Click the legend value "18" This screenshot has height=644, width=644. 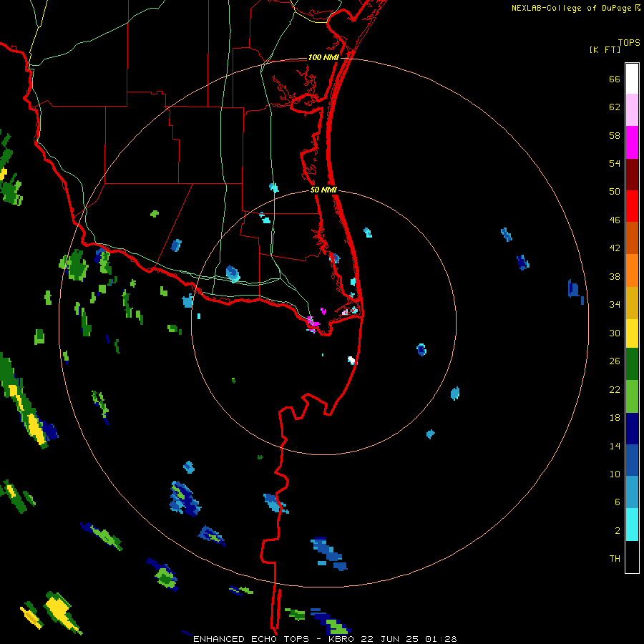pyautogui.click(x=615, y=418)
